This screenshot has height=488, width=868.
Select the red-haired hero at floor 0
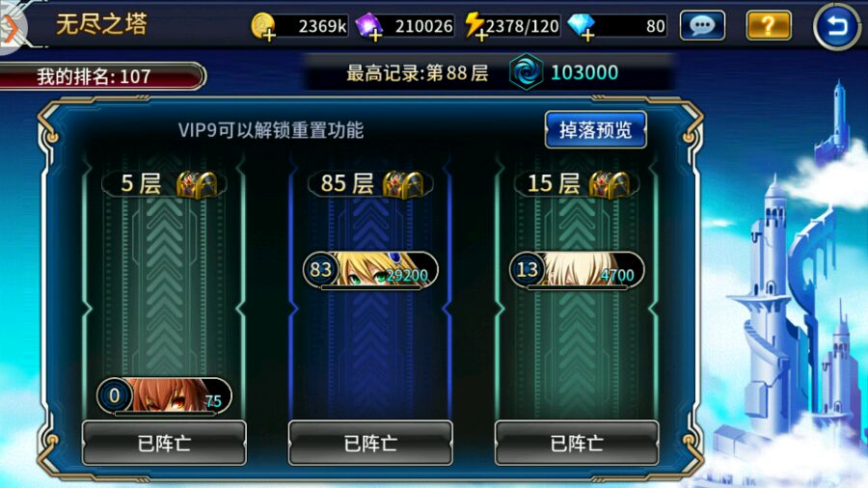tap(164, 396)
